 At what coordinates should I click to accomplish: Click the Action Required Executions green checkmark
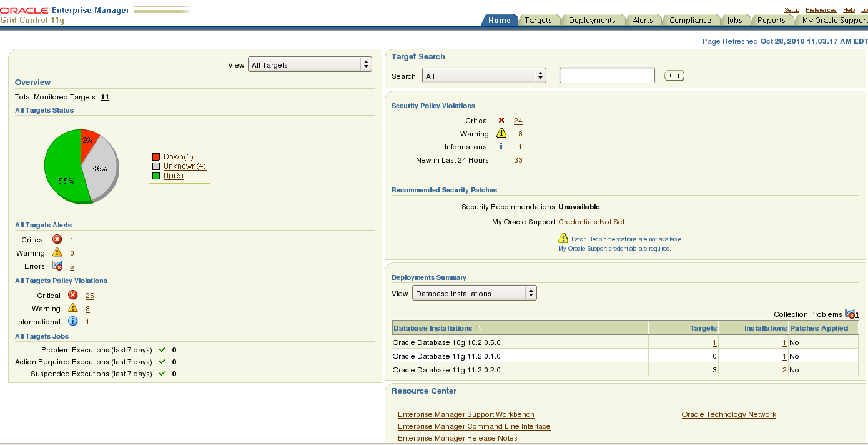pyautogui.click(x=162, y=361)
